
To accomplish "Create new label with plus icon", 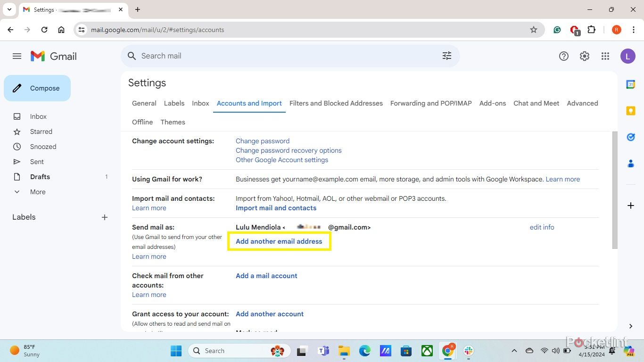I will (x=105, y=217).
